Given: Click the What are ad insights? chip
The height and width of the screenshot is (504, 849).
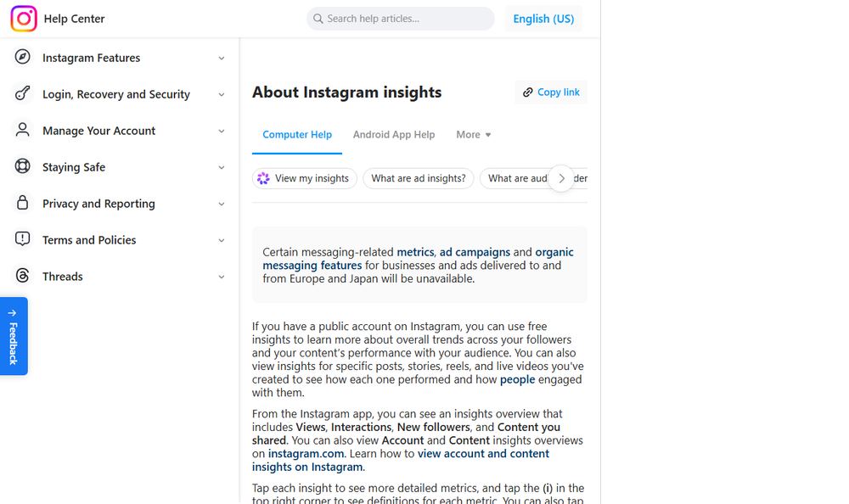Looking at the screenshot, I should (x=418, y=178).
